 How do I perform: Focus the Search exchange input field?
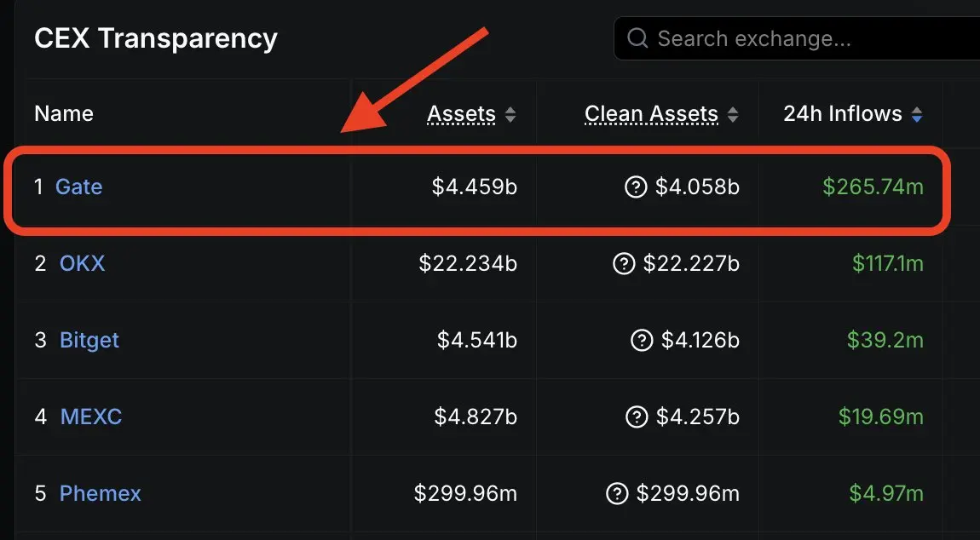(797, 38)
